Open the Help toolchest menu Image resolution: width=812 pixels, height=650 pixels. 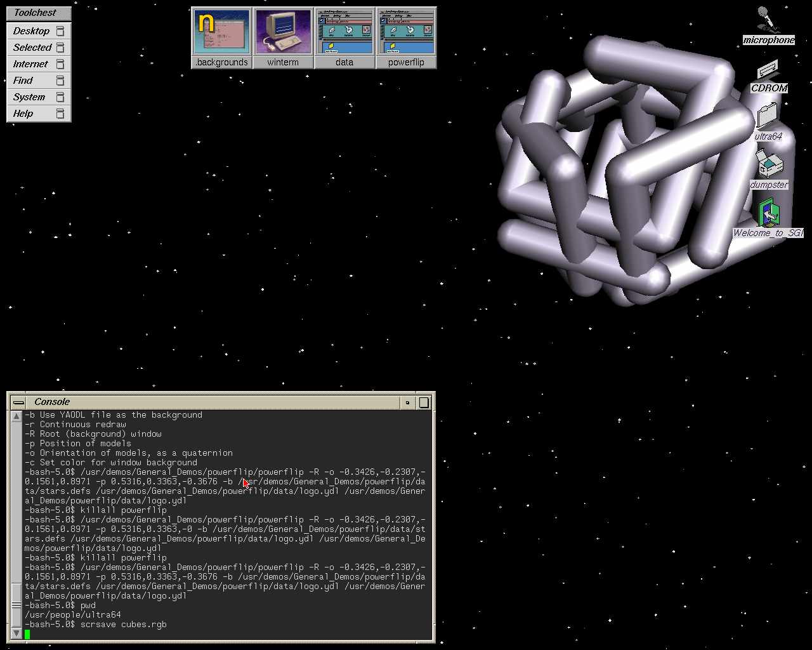coord(39,113)
